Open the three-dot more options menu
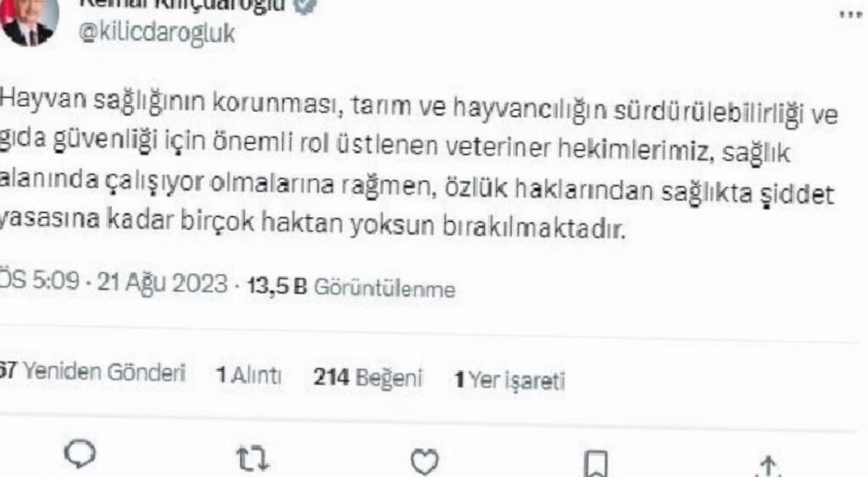Screen dimensions: 868x477 coord(851,14)
